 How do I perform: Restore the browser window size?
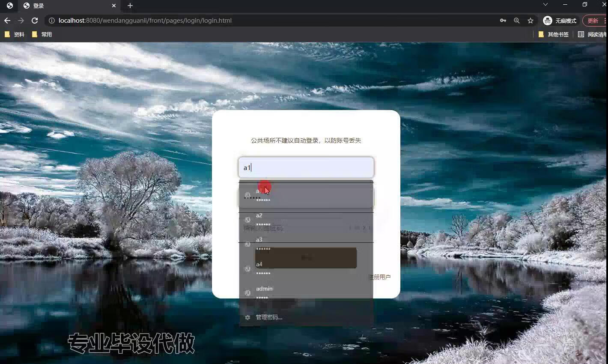tap(585, 4)
